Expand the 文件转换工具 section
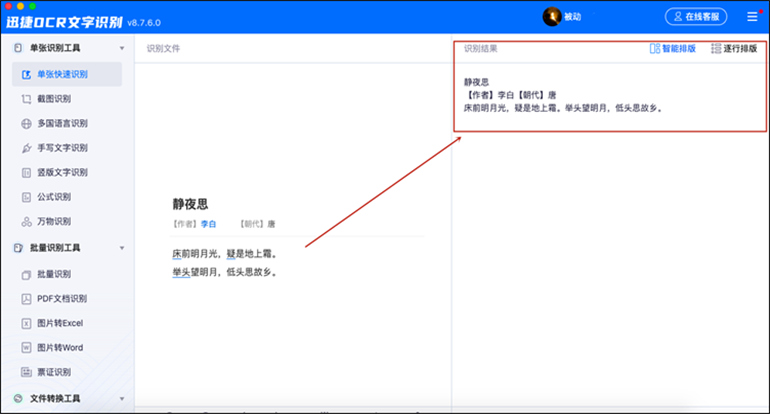 (x=122, y=398)
